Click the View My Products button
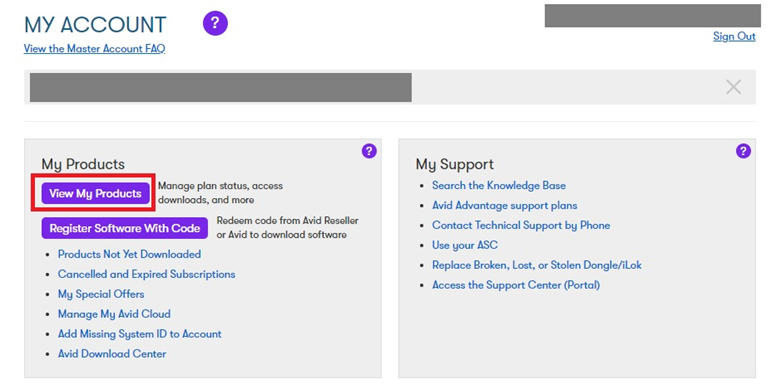Viewport: 781px width, 384px height. tap(95, 193)
